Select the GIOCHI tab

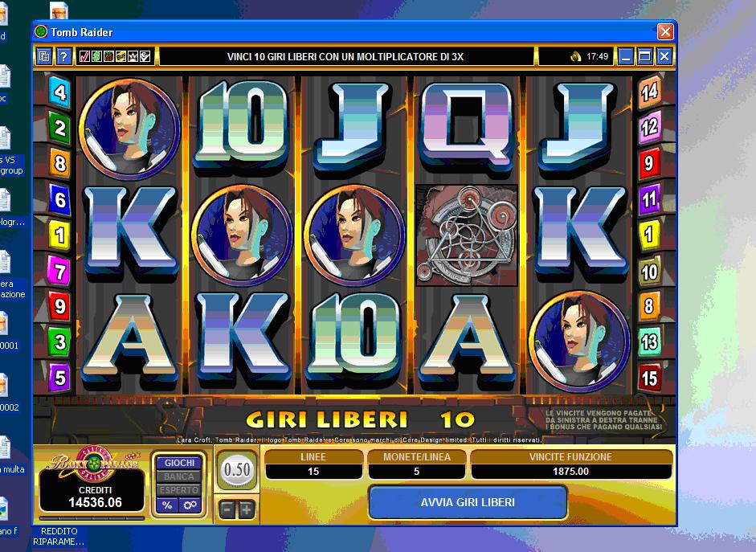[179, 463]
